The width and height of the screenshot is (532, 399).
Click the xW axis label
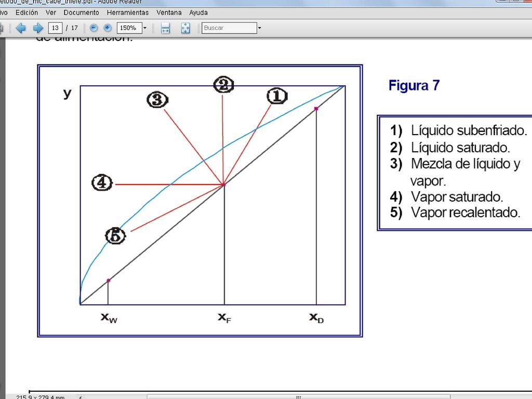click(x=109, y=317)
